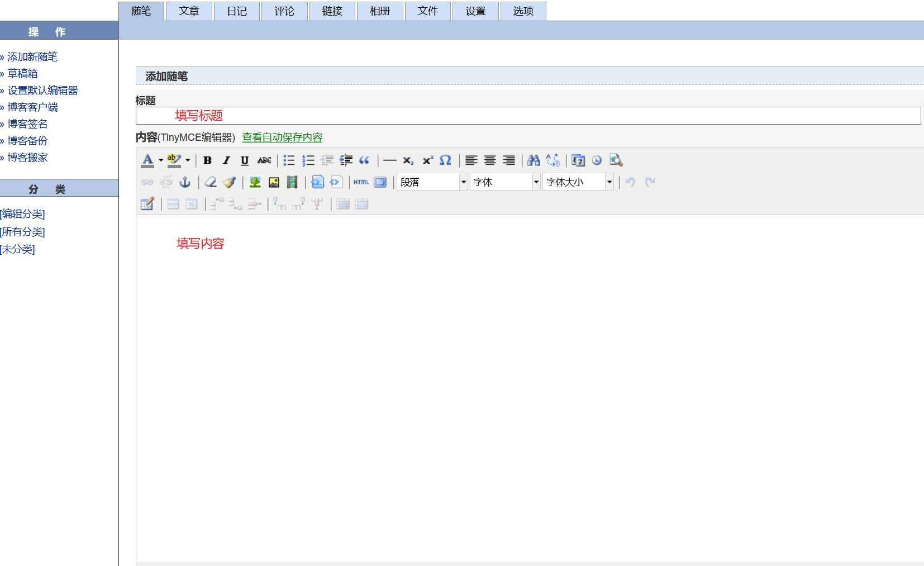Open the find binoculars tool
The width and height of the screenshot is (924, 566).
pos(534,160)
